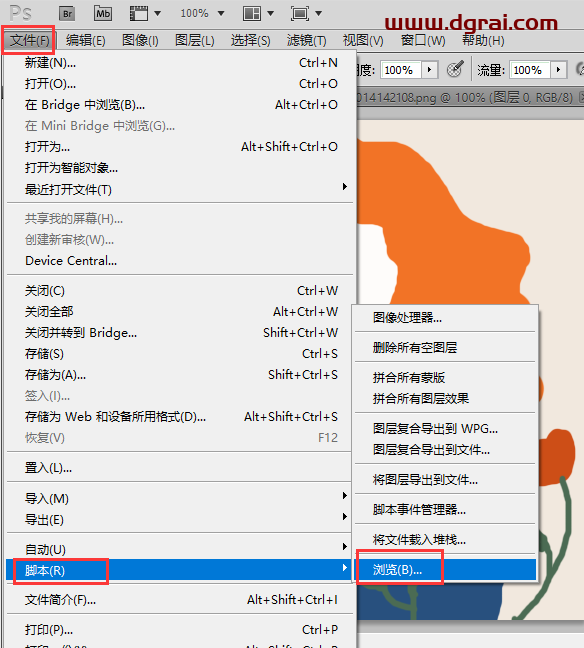
Task: Choose 存储(S) menu item
Action: click(x=180, y=354)
